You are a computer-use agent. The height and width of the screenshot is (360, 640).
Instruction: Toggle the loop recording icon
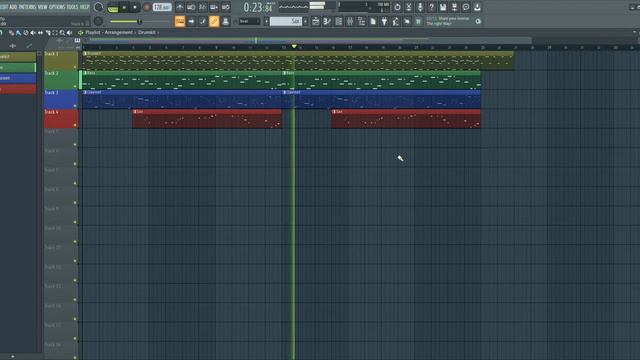[x=225, y=7]
